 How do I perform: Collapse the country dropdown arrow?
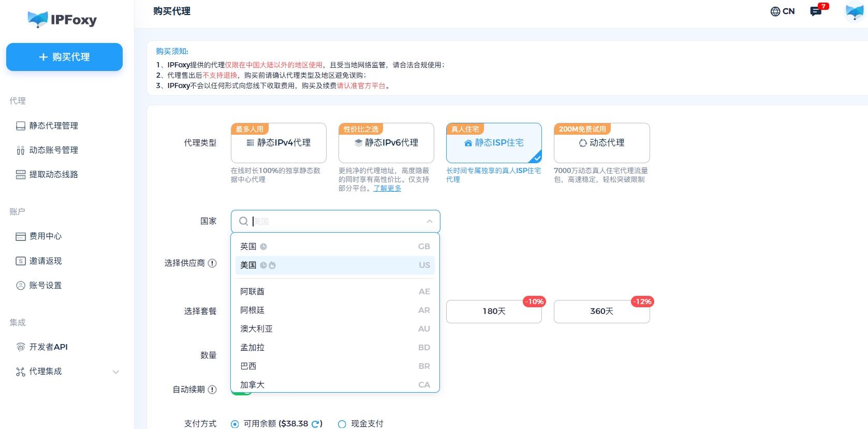pyautogui.click(x=429, y=221)
